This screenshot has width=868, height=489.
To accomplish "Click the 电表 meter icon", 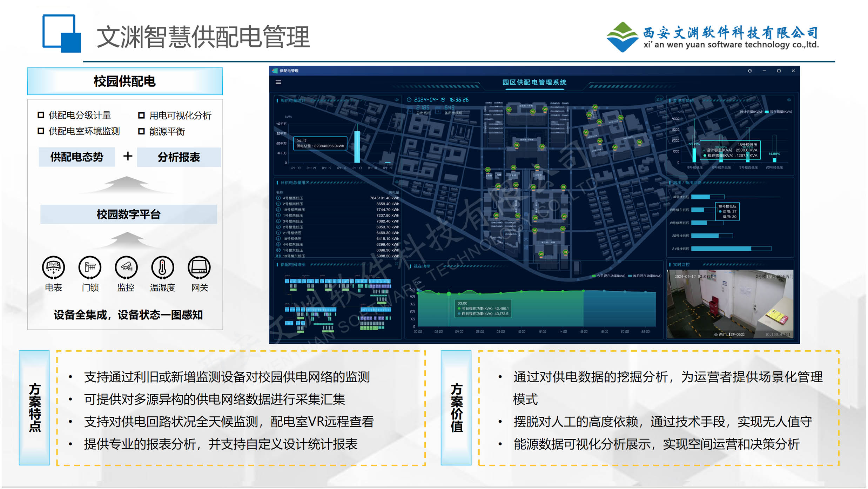I will pos(53,267).
